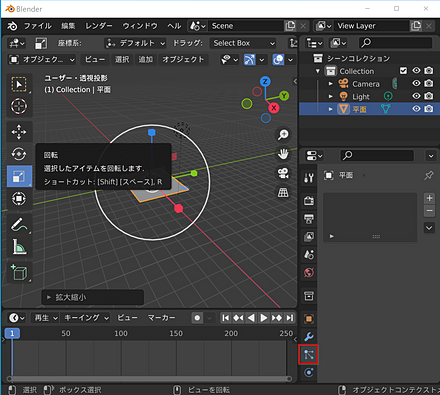Click the plus button to add slot

tap(429, 198)
